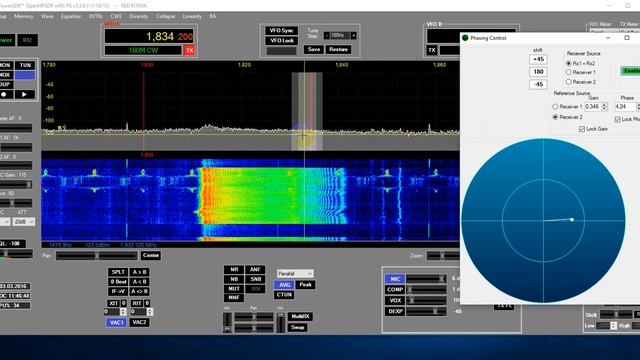This screenshot has height=360, width=640.
Task: Step the XIT offset value spinner
Action: coord(123,311)
